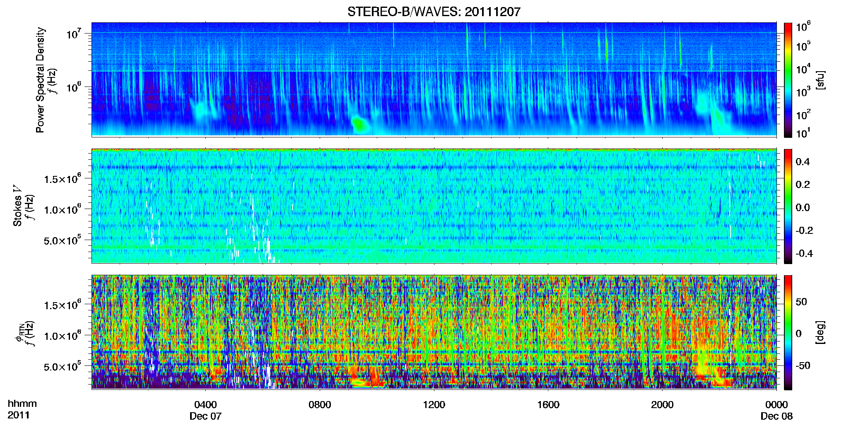The height and width of the screenshot is (447, 868).
Task: Click the Dec 07 date label
Action: click(x=205, y=416)
